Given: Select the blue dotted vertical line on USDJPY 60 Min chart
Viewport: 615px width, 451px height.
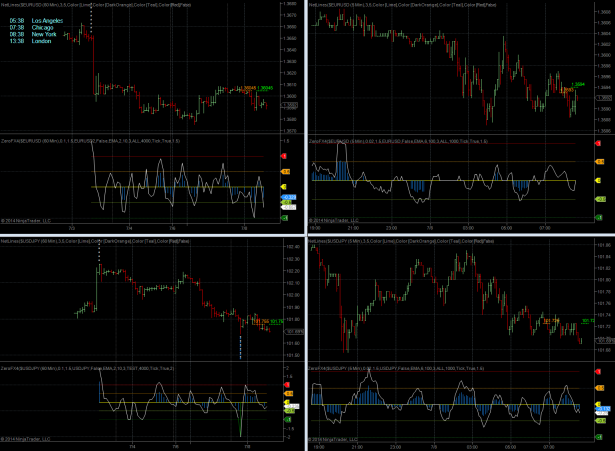Looking at the screenshot, I should tap(240, 347).
